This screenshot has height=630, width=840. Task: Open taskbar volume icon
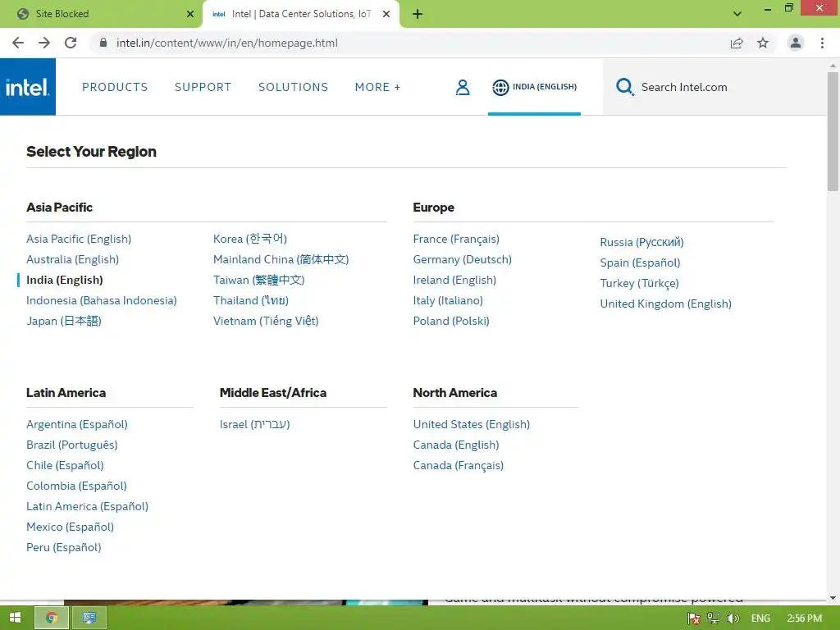point(733,619)
